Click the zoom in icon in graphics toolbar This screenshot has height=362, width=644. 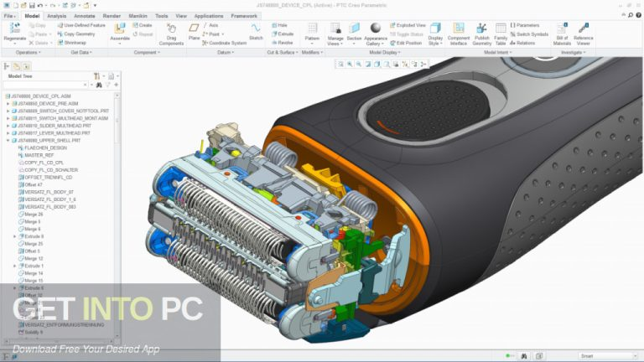click(x=350, y=64)
